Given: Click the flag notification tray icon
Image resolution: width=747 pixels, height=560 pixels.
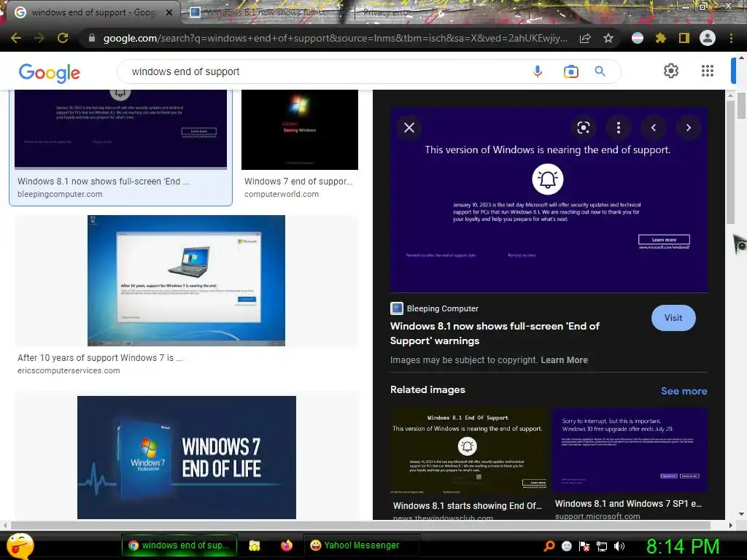Looking at the screenshot, I should click(584, 546).
